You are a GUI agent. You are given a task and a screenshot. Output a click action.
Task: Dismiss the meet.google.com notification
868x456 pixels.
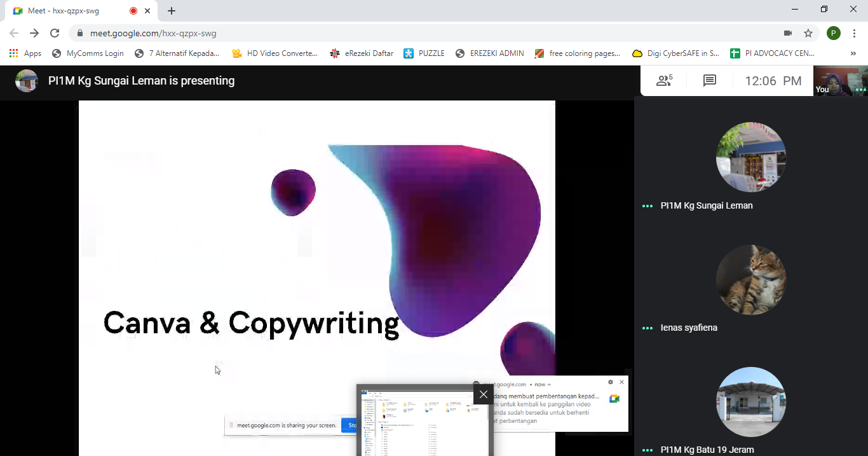point(621,382)
